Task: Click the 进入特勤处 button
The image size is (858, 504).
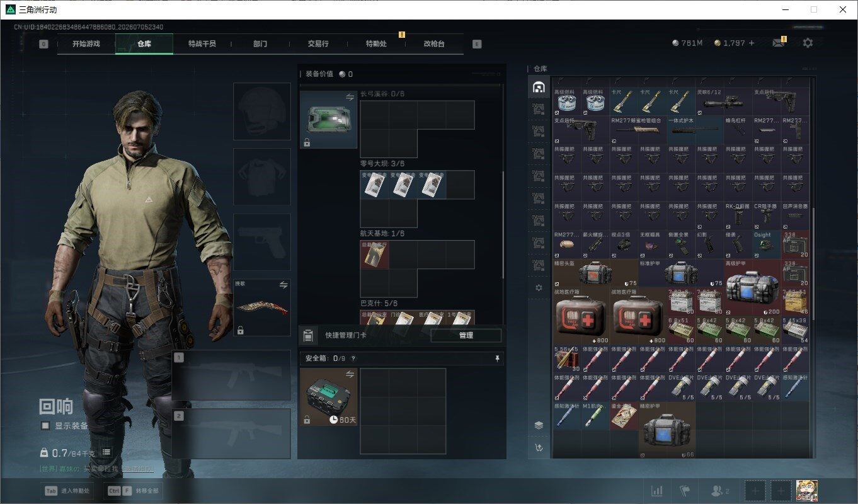Action: (68, 491)
